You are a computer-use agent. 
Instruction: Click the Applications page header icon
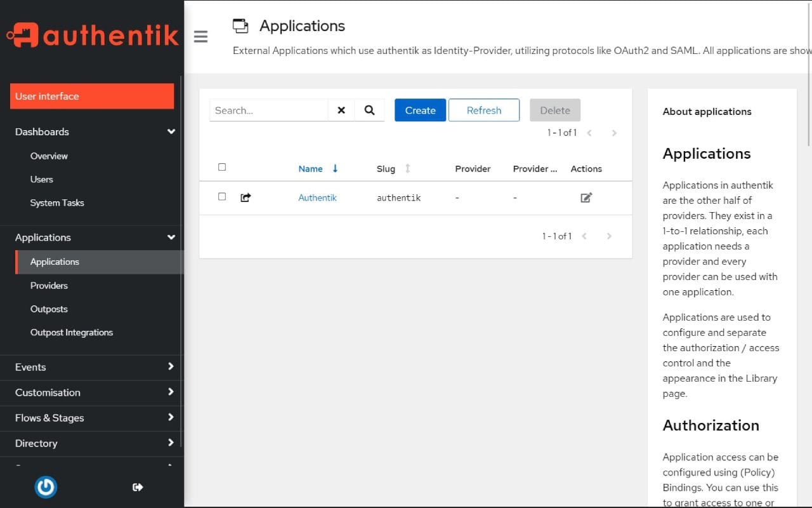[241, 25]
